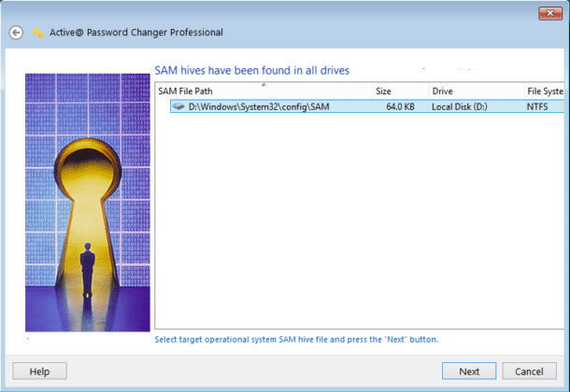Click the File System column header
The width and height of the screenshot is (570, 392).
tap(544, 91)
